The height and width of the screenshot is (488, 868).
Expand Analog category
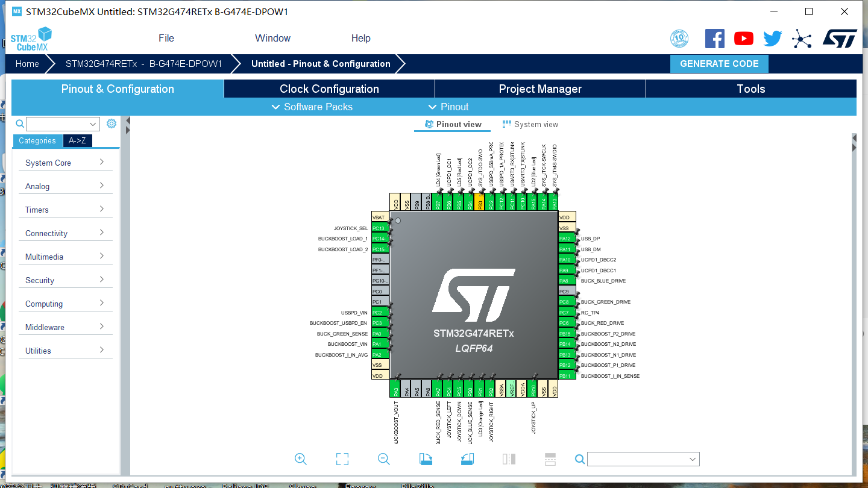click(65, 186)
